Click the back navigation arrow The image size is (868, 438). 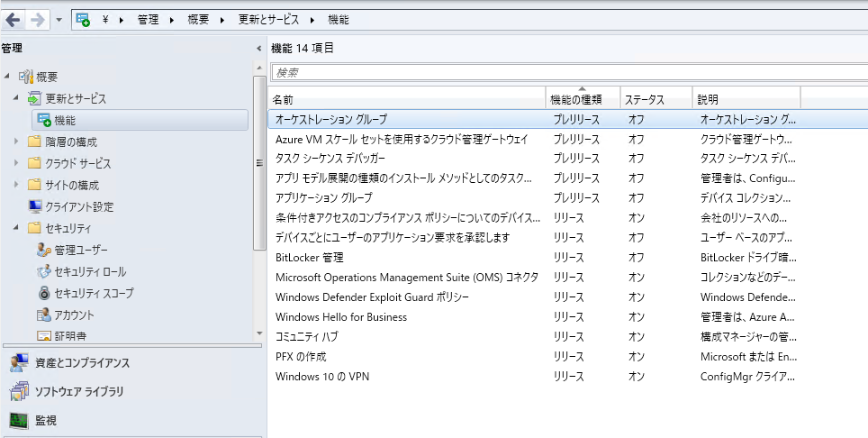point(13,20)
